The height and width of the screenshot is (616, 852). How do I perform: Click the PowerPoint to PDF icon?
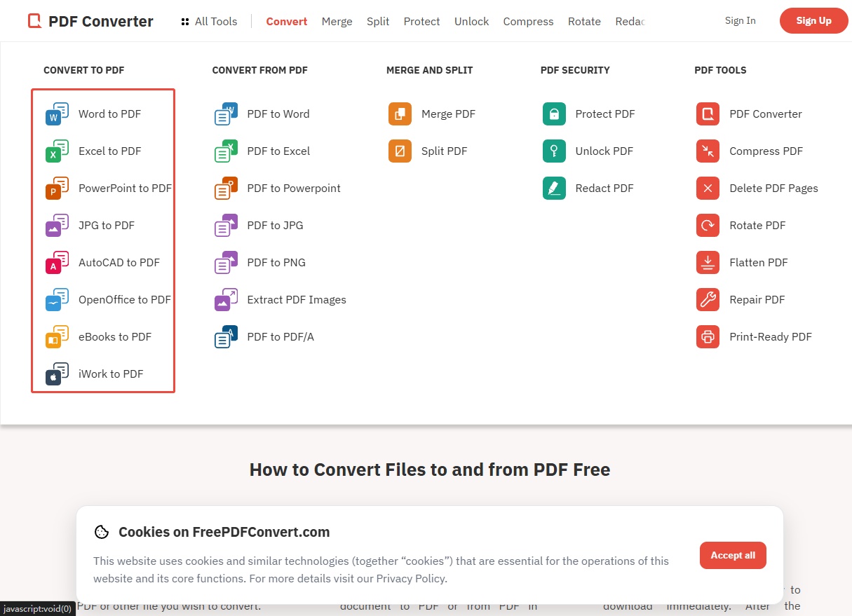(58, 188)
